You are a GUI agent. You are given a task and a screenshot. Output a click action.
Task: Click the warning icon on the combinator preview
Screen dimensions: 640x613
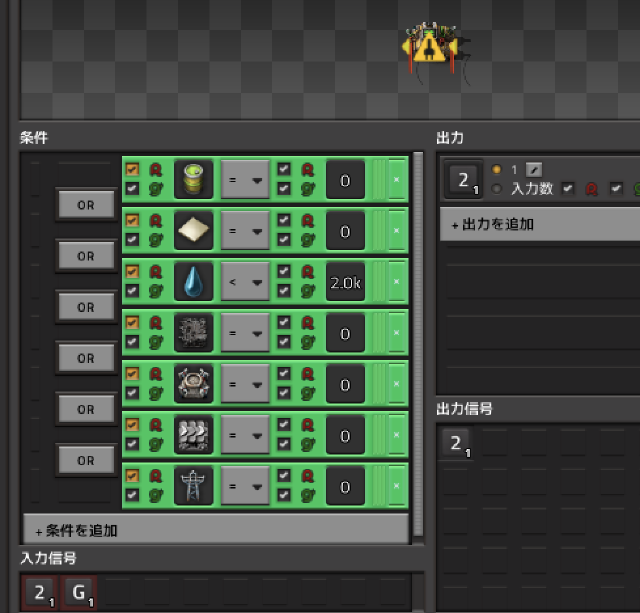[x=429, y=46]
